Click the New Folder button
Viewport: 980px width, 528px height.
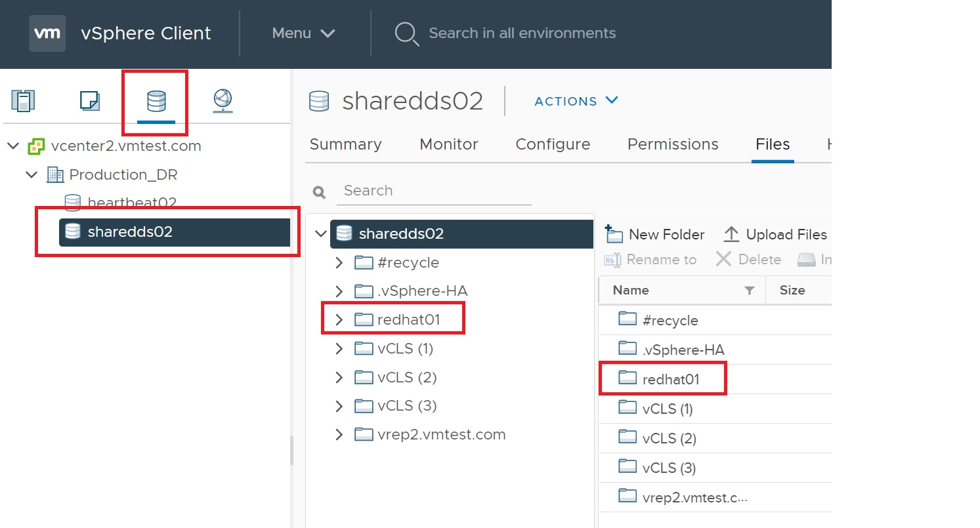pyautogui.click(x=654, y=234)
